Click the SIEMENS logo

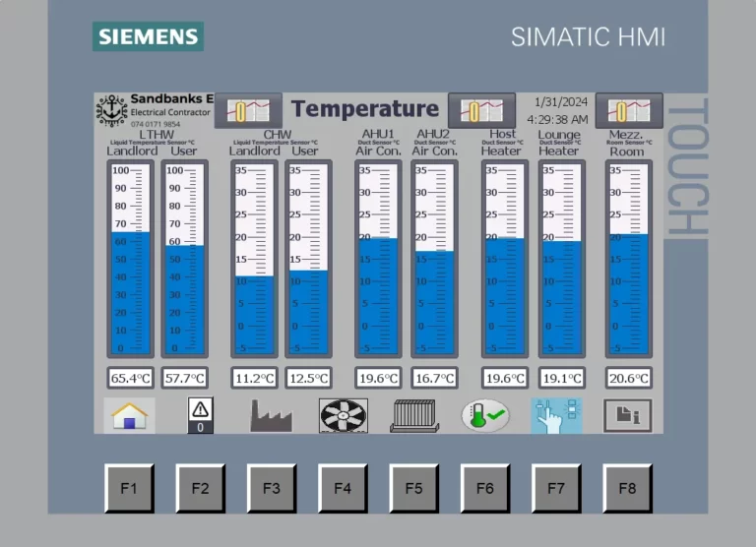148,36
